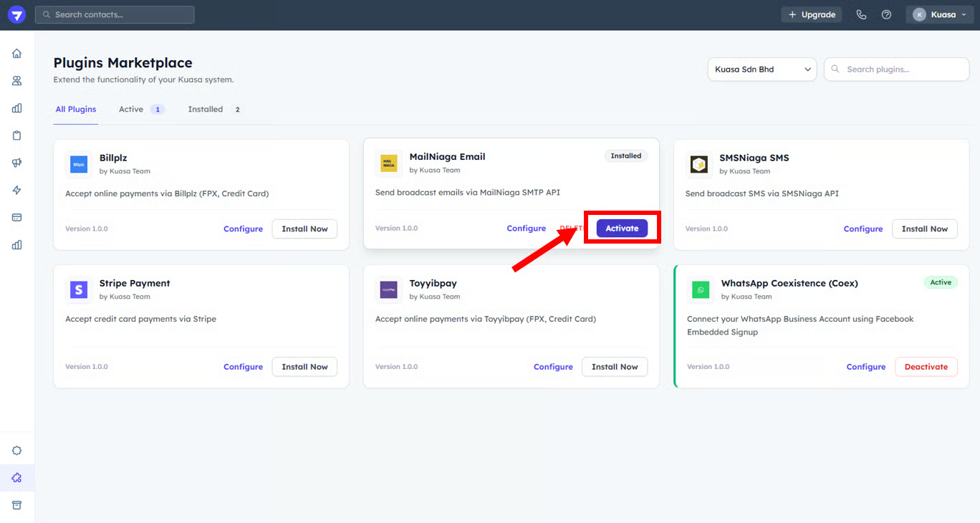Click the megaphone campaigns icon in sidebar
980x523 pixels.
pos(17,163)
